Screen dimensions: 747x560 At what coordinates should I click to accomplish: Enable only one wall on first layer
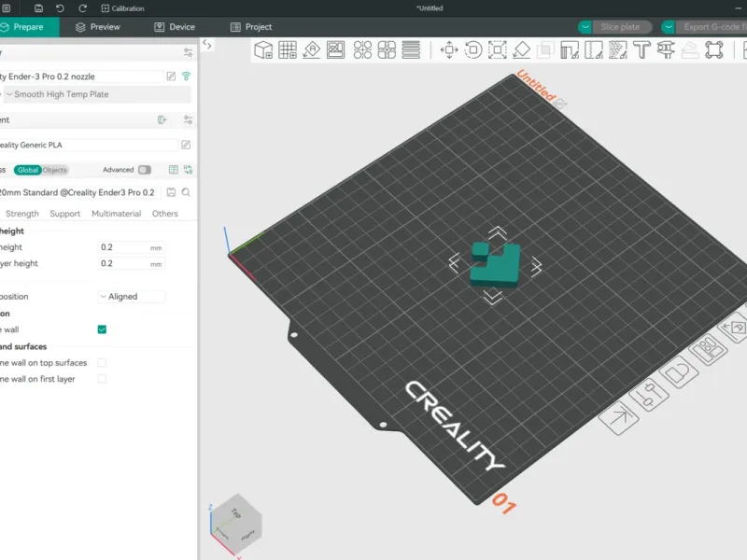tap(102, 379)
